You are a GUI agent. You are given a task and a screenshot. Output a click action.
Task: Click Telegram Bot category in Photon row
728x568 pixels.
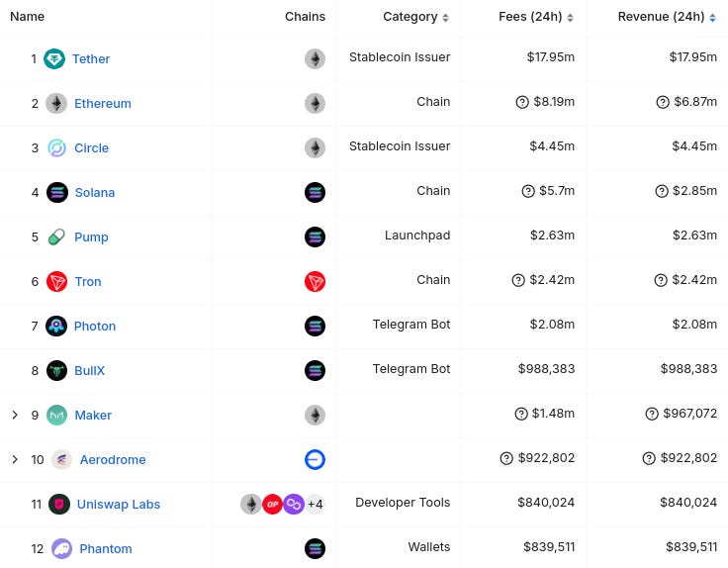point(411,325)
